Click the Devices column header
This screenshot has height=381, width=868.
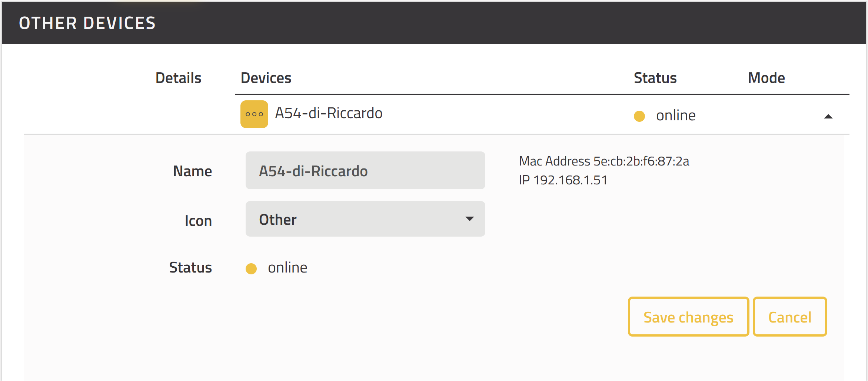click(266, 78)
